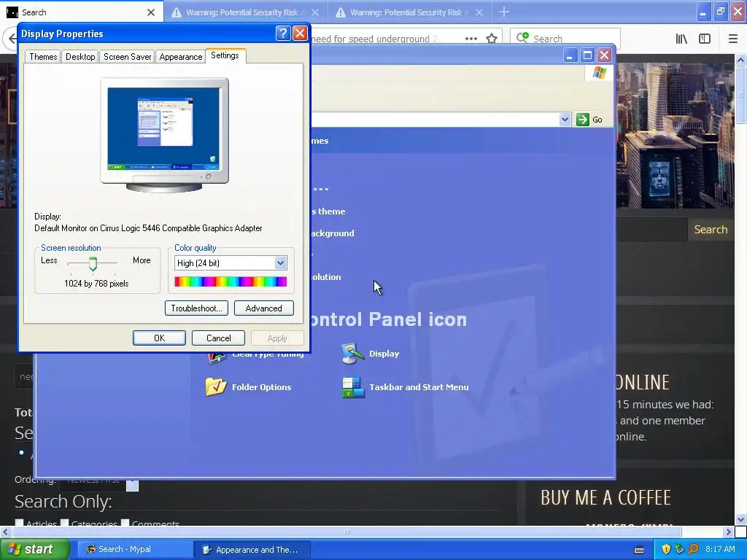Viewport: 747px width, 560px height.
Task: Click the warning icon on the second security risk tab
Action: coord(340,13)
